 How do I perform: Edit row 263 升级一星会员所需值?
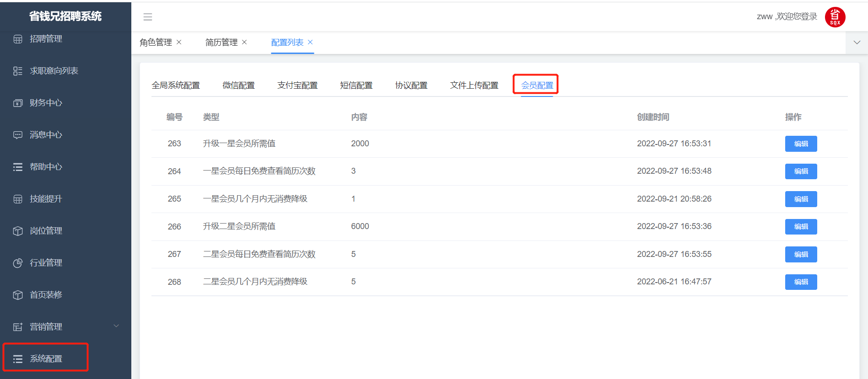pos(801,144)
